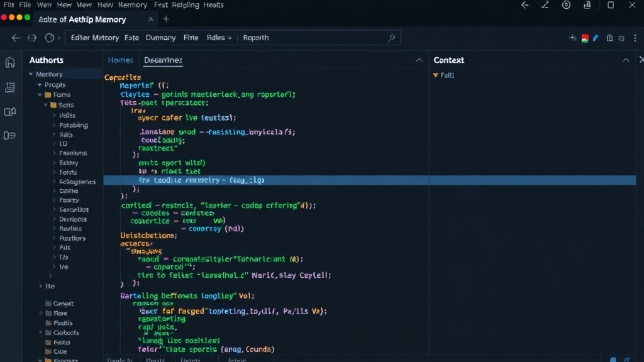The width and height of the screenshot is (644, 362).
Task: Click Dumany in the address bar
Action: (x=160, y=38)
